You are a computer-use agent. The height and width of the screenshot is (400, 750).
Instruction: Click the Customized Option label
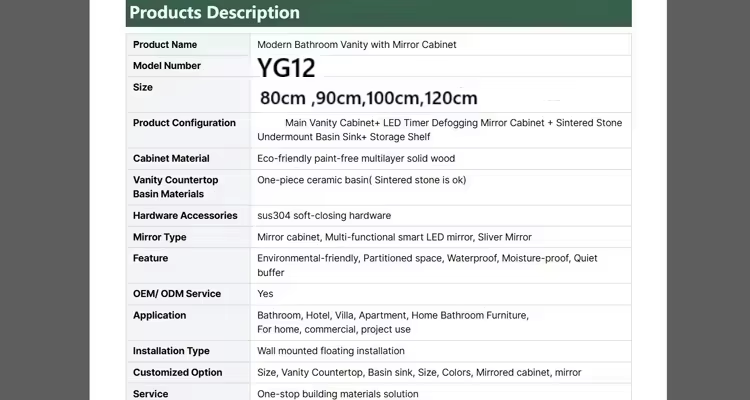click(x=177, y=373)
